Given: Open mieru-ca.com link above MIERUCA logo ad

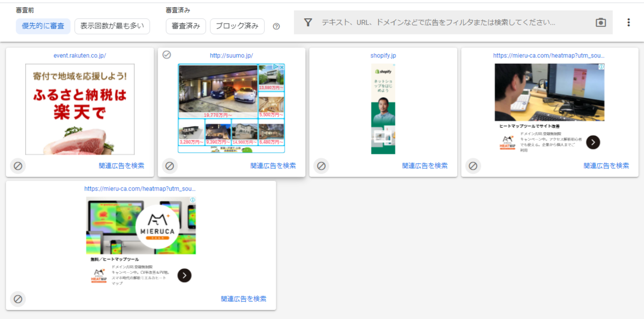Looking at the screenshot, I should pyautogui.click(x=140, y=189).
